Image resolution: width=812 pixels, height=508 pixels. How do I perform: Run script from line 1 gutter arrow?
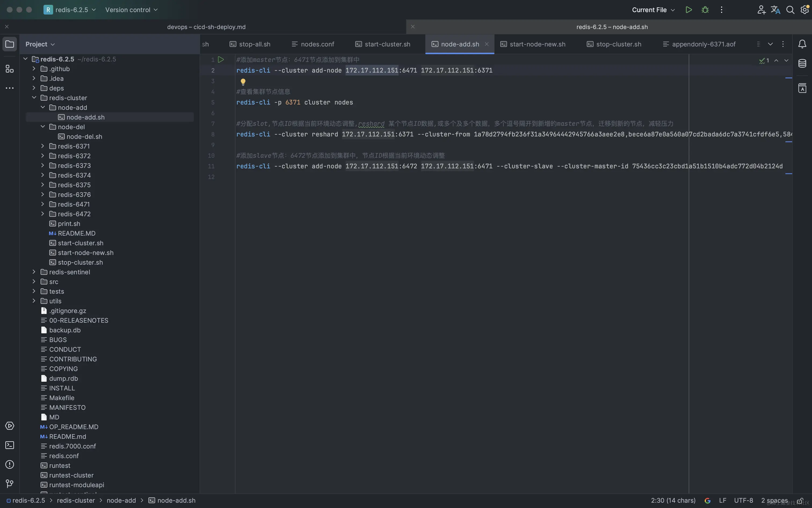click(221, 59)
